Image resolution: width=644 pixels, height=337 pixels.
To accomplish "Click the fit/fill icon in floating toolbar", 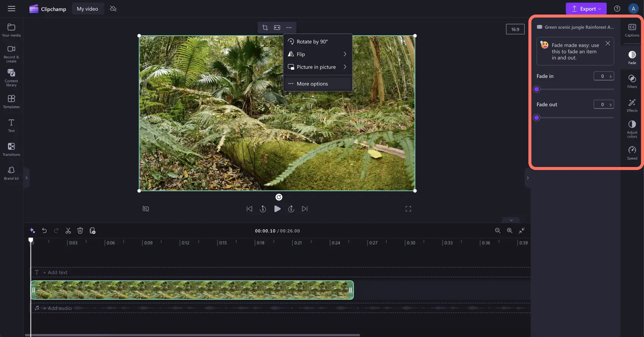I will [x=277, y=28].
